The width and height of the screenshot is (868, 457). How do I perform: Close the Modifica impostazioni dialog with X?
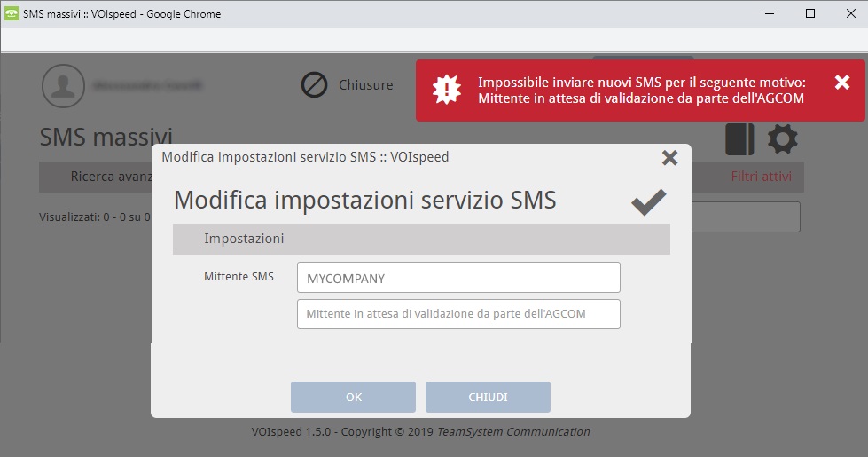669,158
